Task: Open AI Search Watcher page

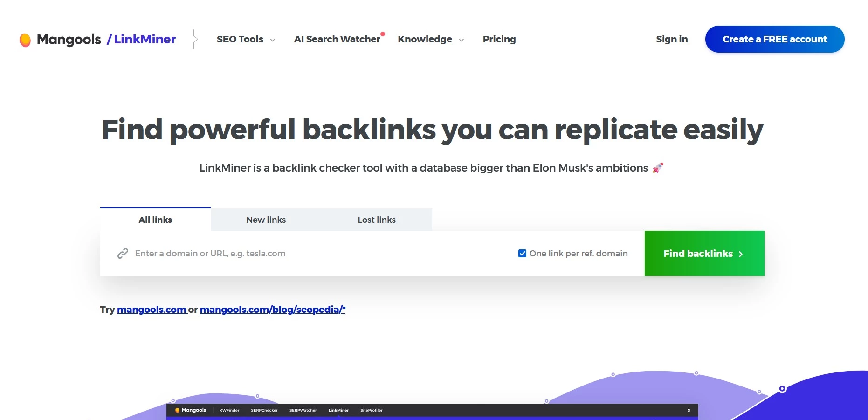Action: (x=338, y=39)
